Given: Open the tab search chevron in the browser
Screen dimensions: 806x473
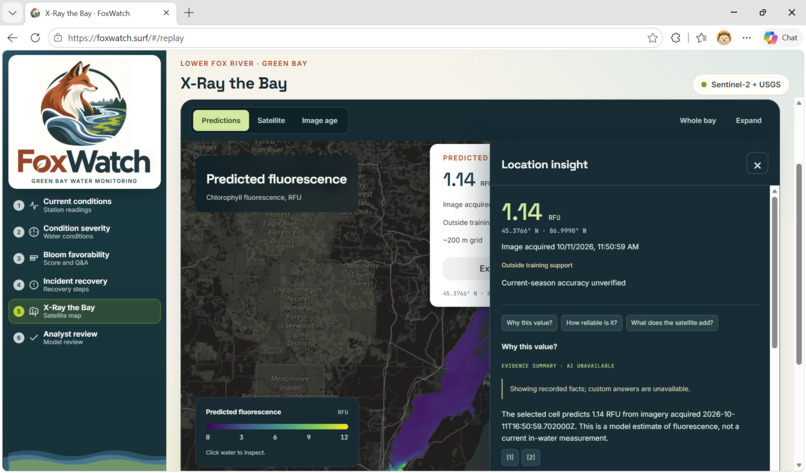Looking at the screenshot, I should click(x=12, y=13).
